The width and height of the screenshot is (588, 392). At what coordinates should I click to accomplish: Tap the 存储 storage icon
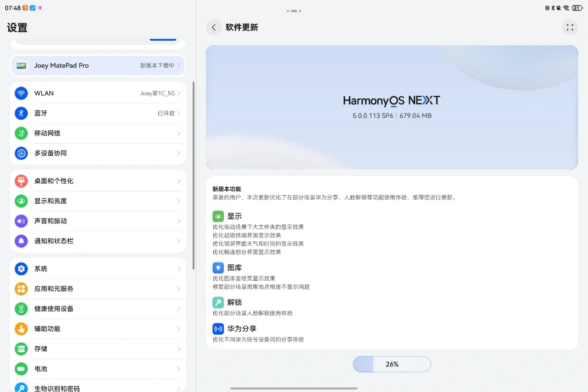pos(21,348)
